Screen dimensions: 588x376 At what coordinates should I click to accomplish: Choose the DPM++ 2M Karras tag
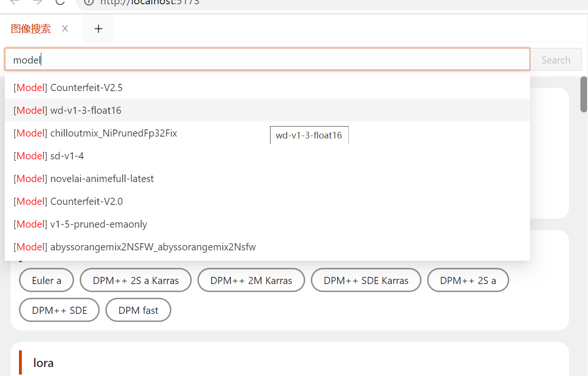[x=251, y=280]
